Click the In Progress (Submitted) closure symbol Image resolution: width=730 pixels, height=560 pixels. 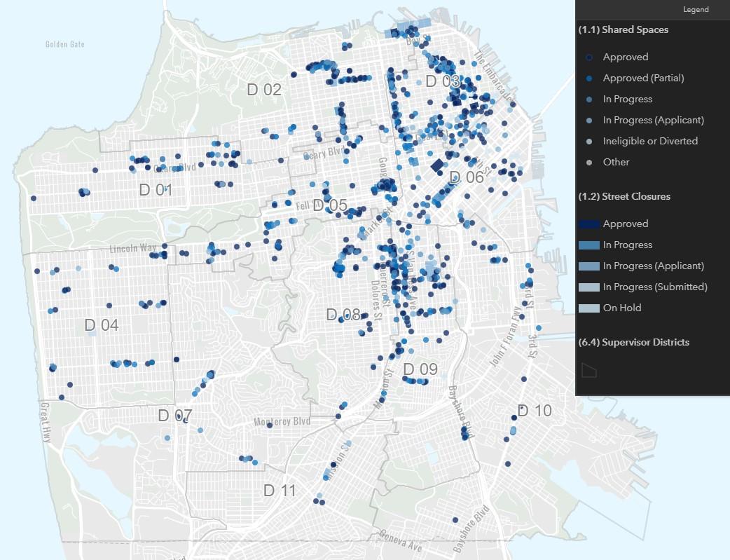pos(590,287)
